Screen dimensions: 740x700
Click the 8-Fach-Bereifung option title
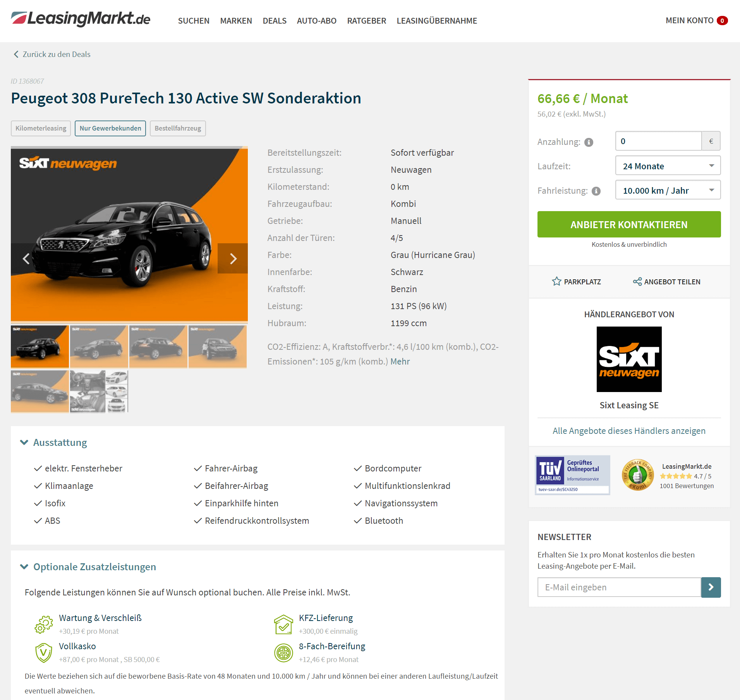332,646
